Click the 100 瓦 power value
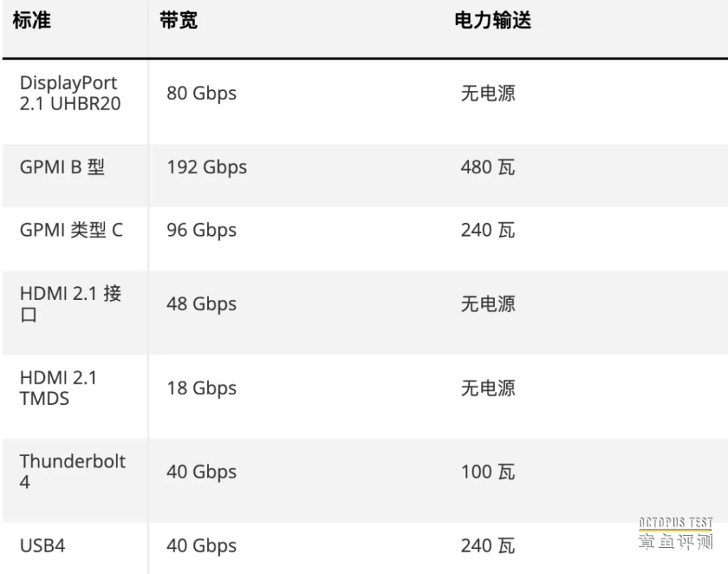This screenshot has height=574, width=728. click(488, 472)
